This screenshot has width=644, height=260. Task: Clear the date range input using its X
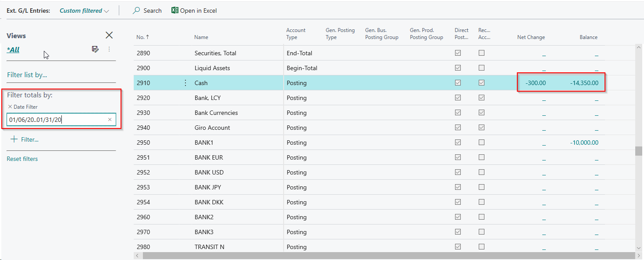(110, 119)
